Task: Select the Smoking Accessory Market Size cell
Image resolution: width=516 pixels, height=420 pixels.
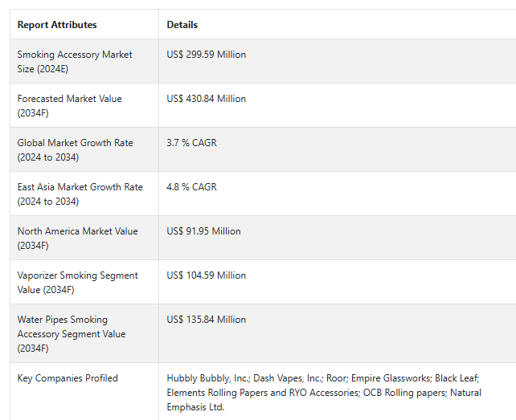Action: pyautogui.click(x=84, y=61)
